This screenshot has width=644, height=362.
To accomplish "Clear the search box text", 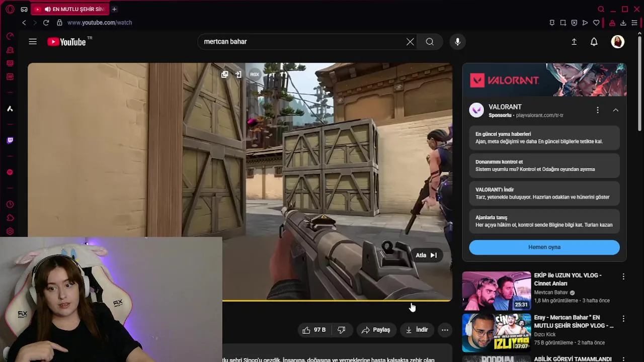I will [x=410, y=42].
